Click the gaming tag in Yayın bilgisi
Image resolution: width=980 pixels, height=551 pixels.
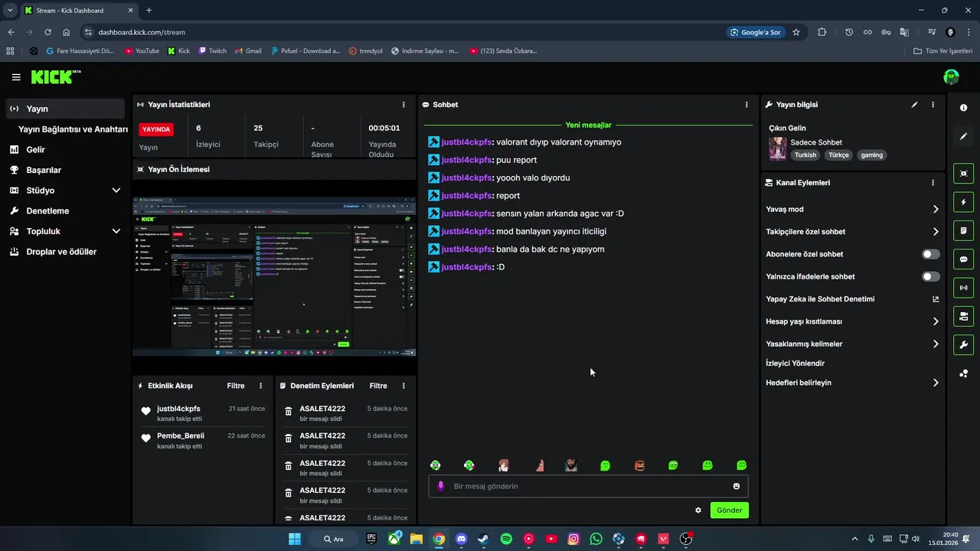(871, 155)
